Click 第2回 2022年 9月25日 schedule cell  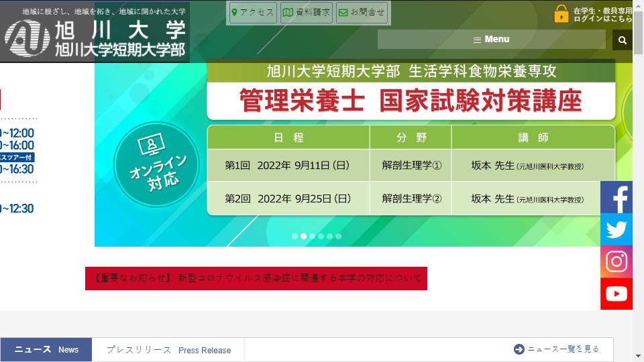coord(288,198)
